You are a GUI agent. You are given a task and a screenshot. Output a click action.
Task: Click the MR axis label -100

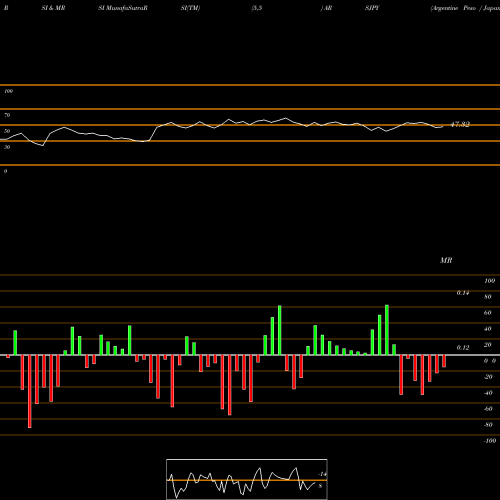490,441
